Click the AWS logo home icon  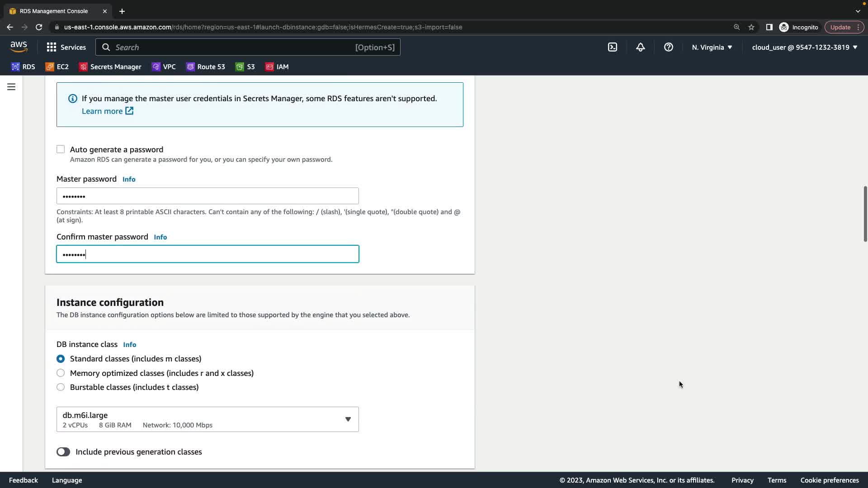click(x=19, y=47)
